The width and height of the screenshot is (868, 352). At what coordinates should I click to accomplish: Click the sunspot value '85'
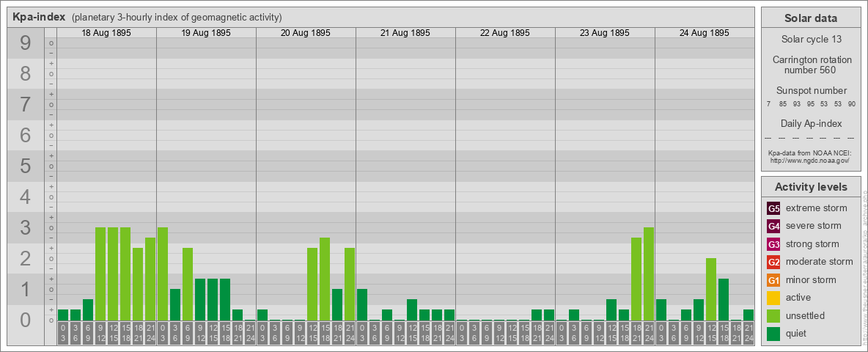coord(783,104)
